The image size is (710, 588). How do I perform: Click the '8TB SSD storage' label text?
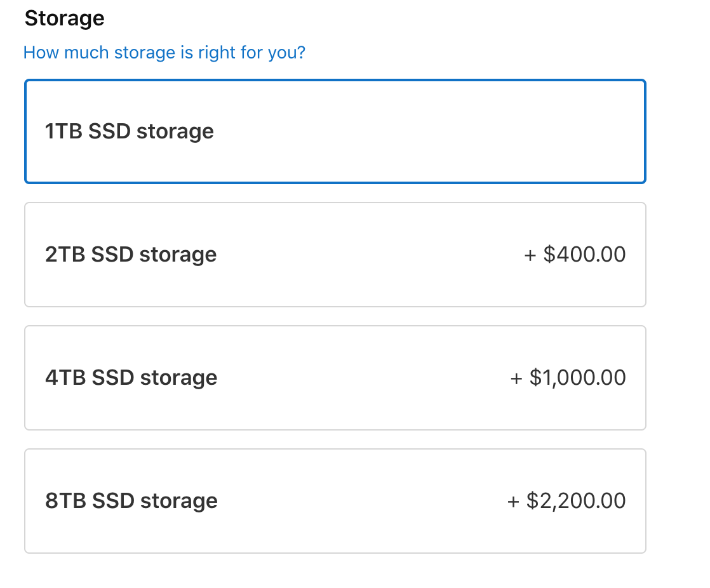131,501
